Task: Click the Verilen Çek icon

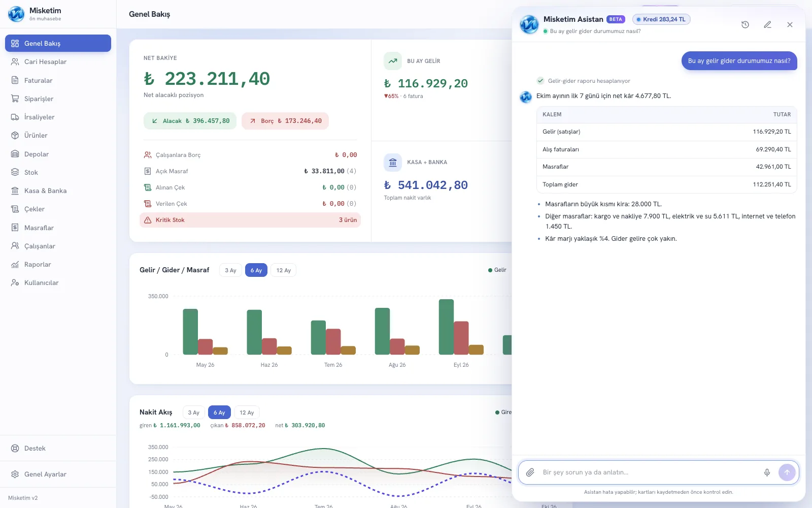Action: click(x=148, y=204)
